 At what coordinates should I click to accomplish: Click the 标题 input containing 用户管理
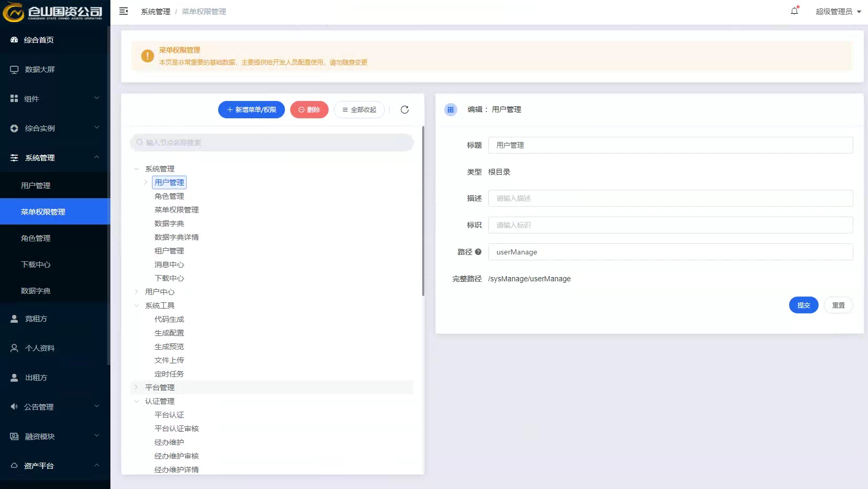coord(670,145)
